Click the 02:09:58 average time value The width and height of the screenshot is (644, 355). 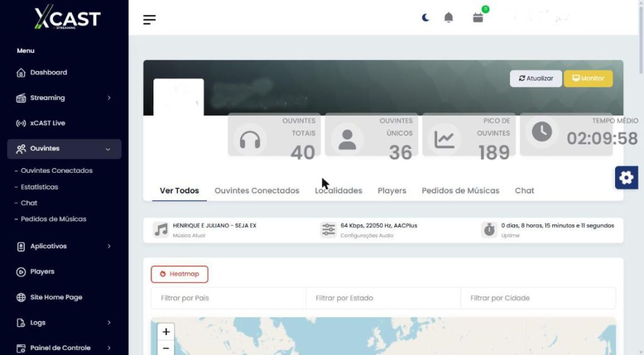tap(602, 138)
